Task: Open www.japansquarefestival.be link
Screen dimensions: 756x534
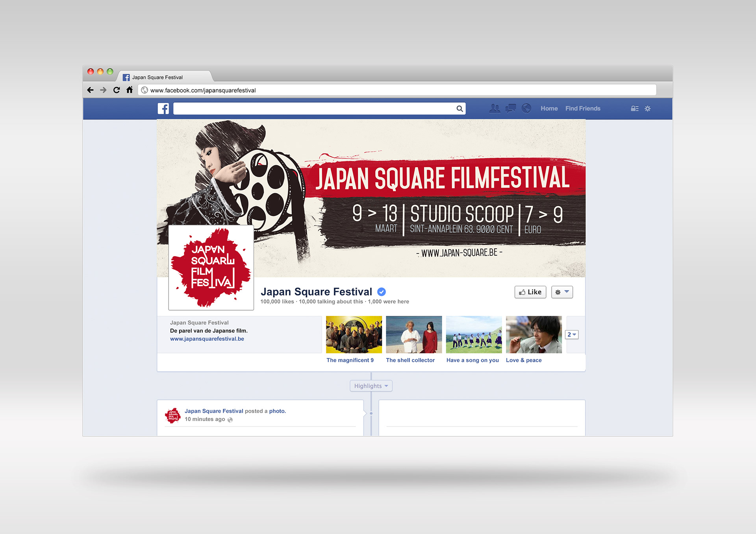Action: [207, 339]
